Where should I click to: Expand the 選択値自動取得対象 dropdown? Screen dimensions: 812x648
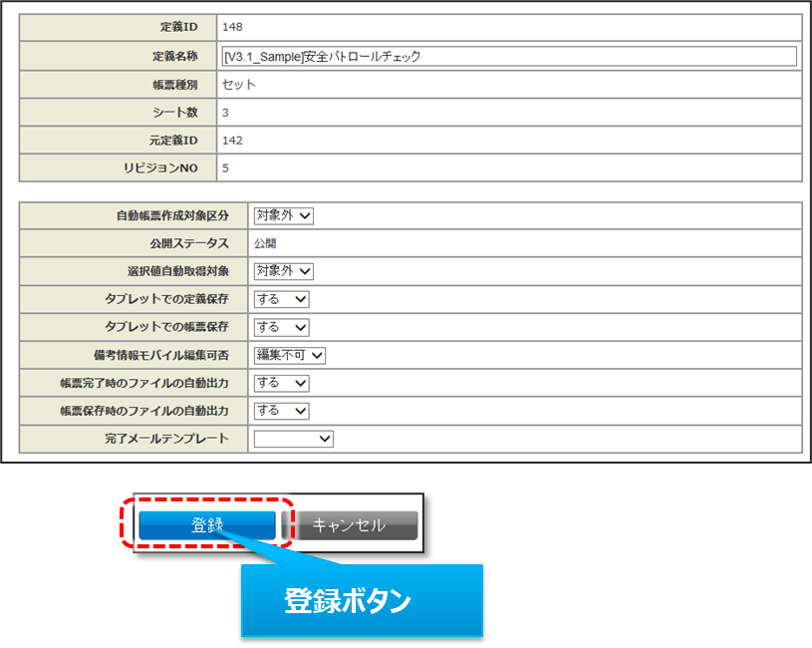[283, 271]
